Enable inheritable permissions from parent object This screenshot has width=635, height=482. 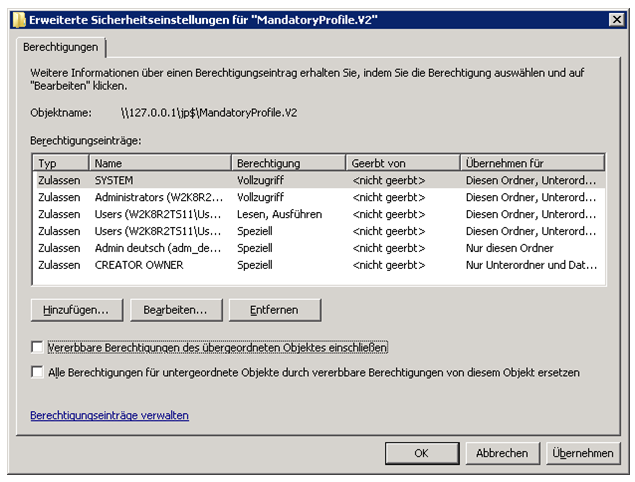point(38,347)
